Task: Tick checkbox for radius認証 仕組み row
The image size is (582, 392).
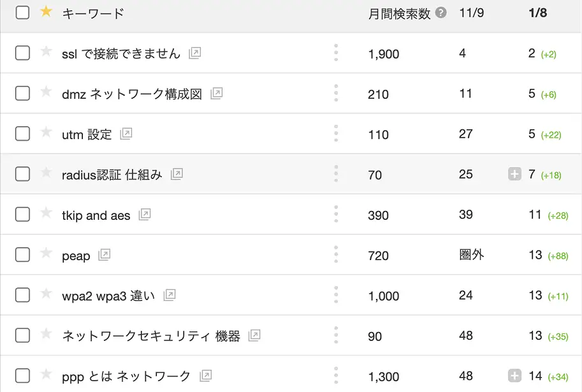Action: click(x=23, y=174)
